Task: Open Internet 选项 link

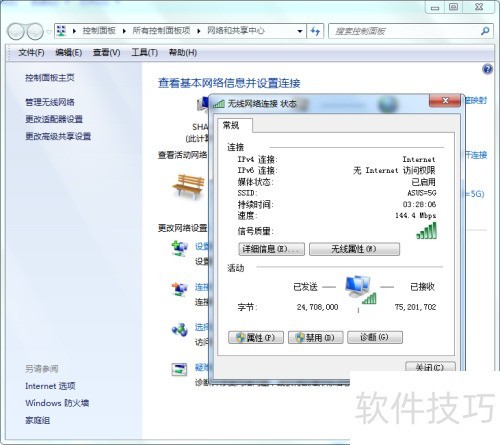Action: pyautogui.click(x=50, y=386)
